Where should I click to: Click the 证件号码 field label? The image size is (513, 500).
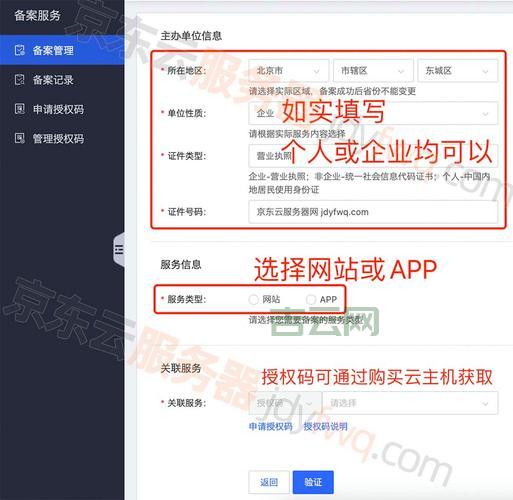(x=187, y=212)
